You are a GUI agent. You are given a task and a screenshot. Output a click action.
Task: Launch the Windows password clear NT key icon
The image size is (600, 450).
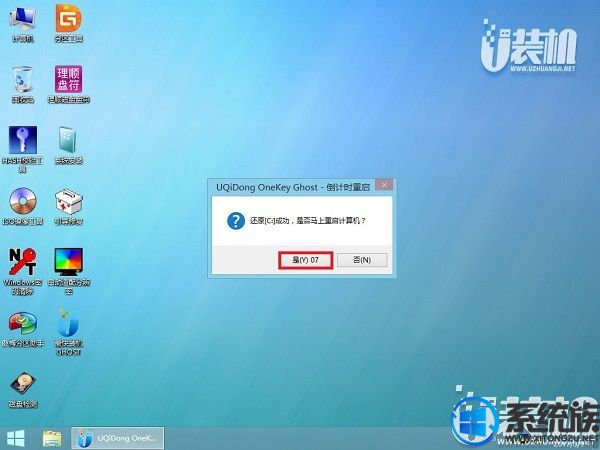pyautogui.click(x=23, y=271)
